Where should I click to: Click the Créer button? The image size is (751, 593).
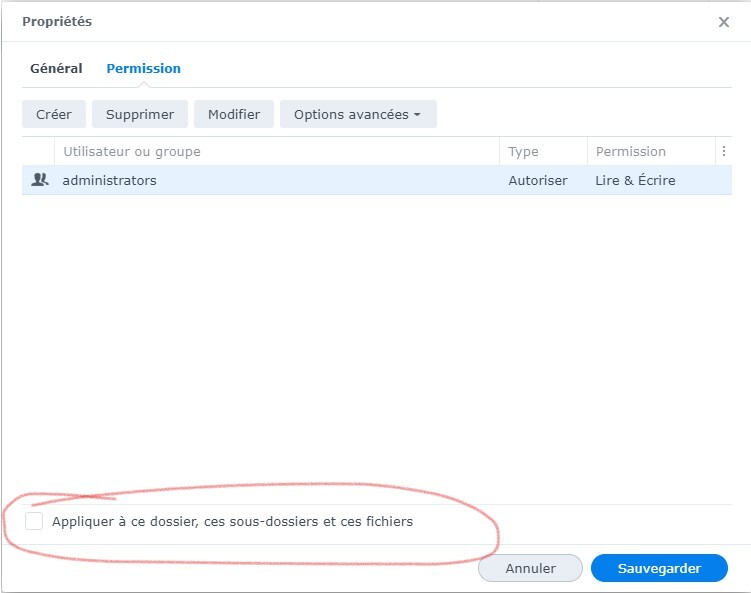(x=54, y=114)
